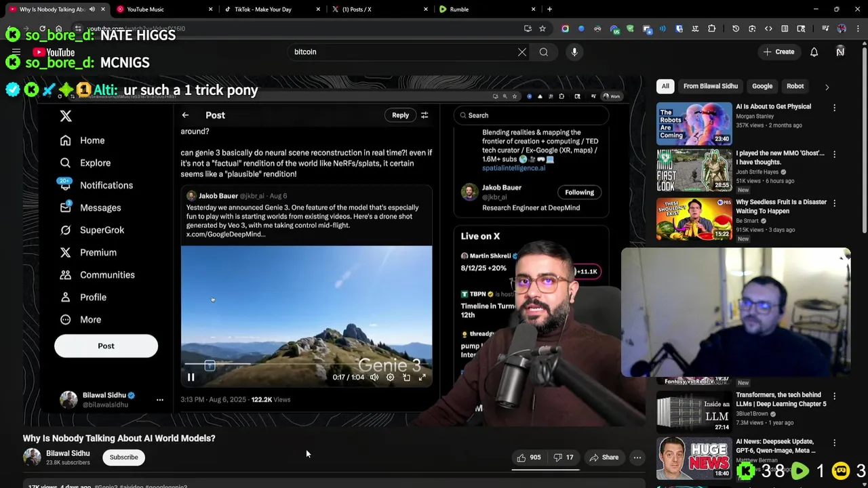
Task: Switch to the YouTube Music tab
Action: [165, 9]
